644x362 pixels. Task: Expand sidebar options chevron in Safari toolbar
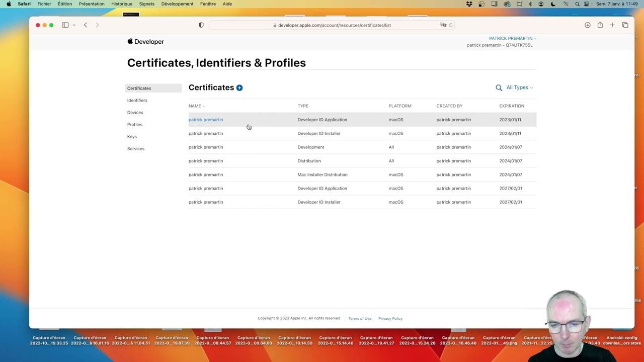click(x=74, y=25)
